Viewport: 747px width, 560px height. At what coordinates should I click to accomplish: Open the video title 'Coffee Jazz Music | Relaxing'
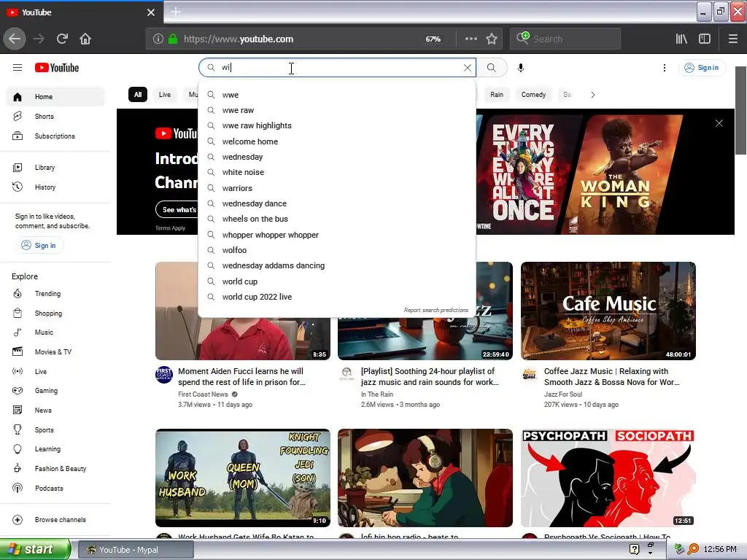[x=612, y=377]
